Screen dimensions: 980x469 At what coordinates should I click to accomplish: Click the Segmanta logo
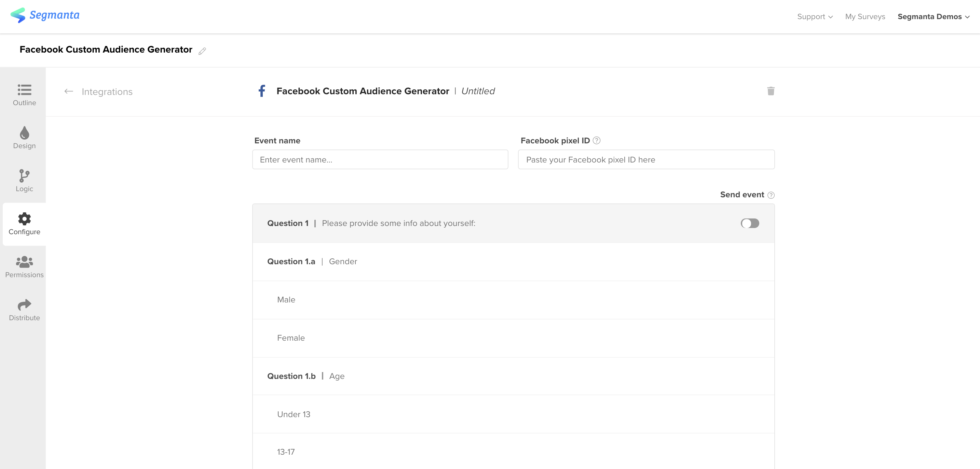coord(45,15)
